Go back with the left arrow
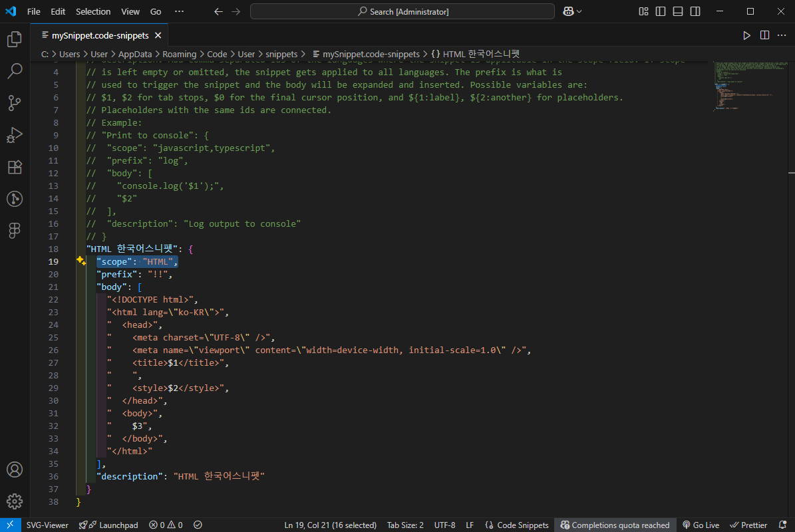 pos(218,11)
